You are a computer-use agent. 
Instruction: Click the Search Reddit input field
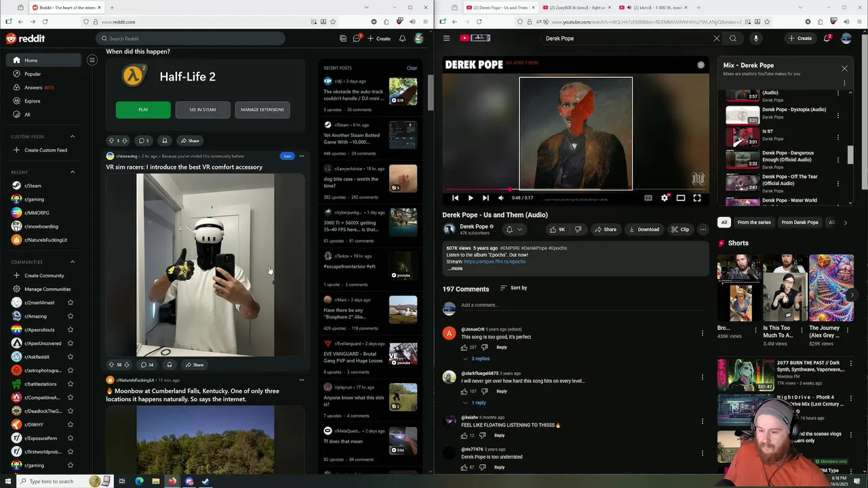pyautogui.click(x=190, y=39)
